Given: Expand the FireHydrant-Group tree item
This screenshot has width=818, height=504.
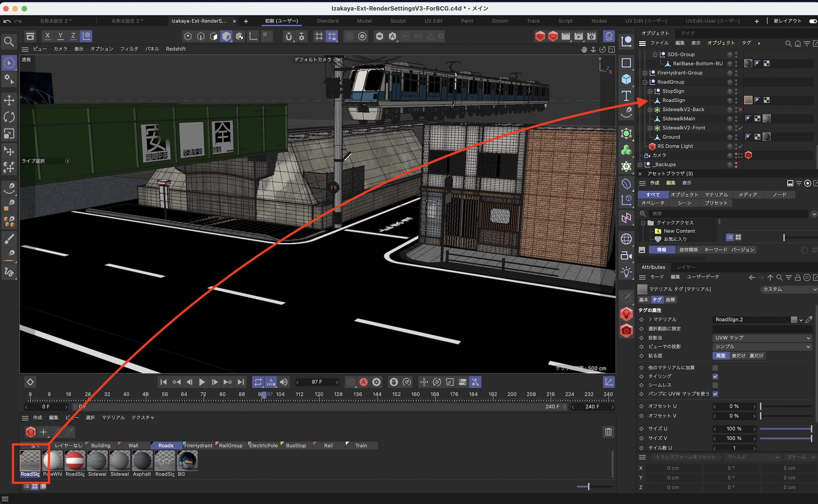Looking at the screenshot, I should pos(645,73).
